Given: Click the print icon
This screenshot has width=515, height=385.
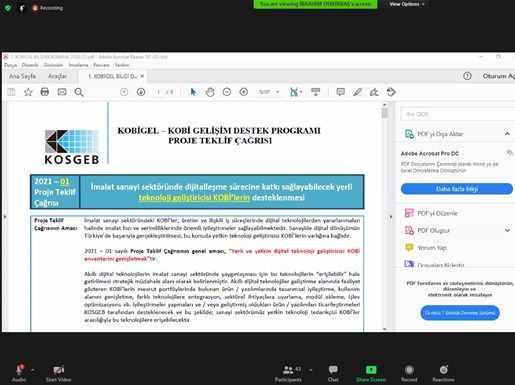Looking at the screenshot, I should click(x=45, y=92).
